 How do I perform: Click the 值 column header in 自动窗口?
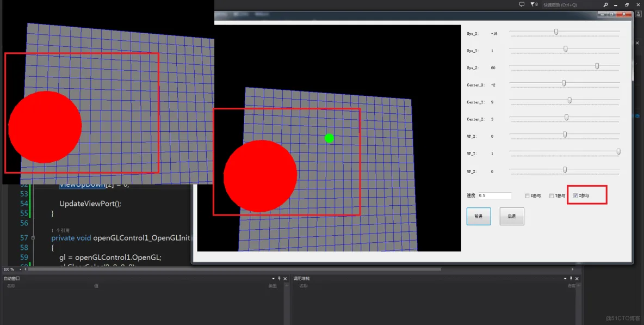[x=96, y=286]
